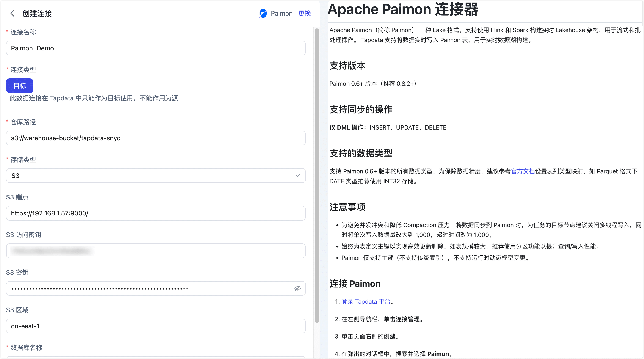Click the 登录 Tapdata 平台 link
Screen dimensions: 644x359
[366, 301]
